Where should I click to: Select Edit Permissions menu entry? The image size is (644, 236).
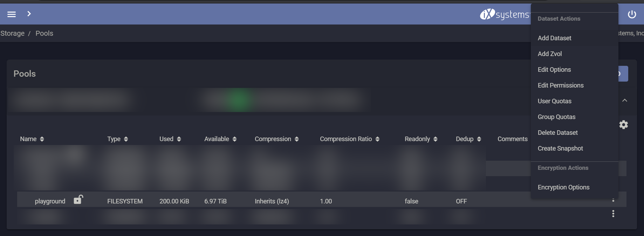coord(561,85)
